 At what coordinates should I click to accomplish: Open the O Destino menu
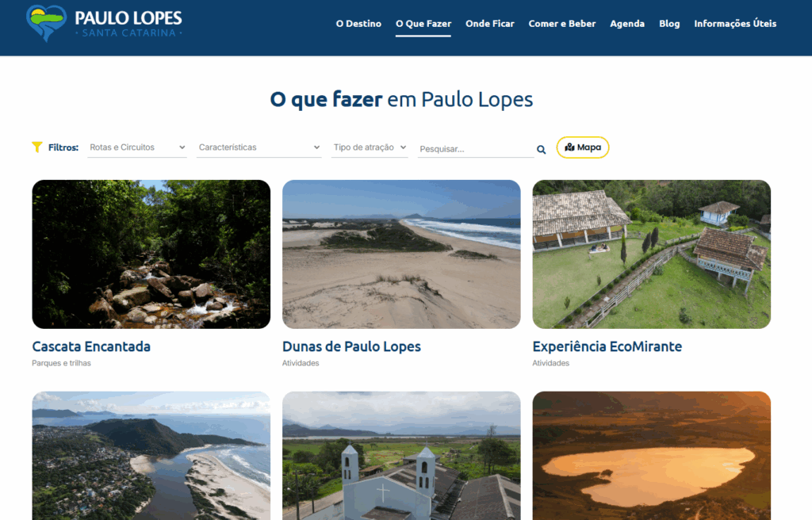coord(358,24)
